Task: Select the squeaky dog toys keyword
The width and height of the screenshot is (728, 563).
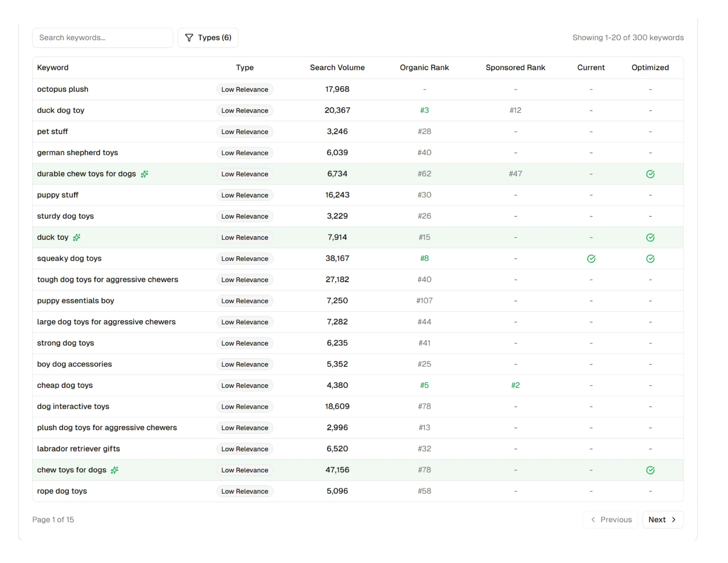Action: click(69, 258)
